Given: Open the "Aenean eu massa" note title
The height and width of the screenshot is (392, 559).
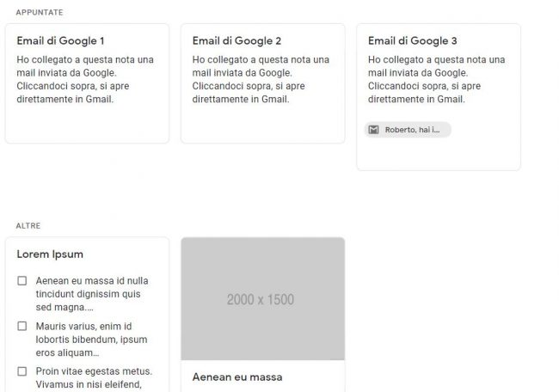Looking at the screenshot, I should 237,377.
